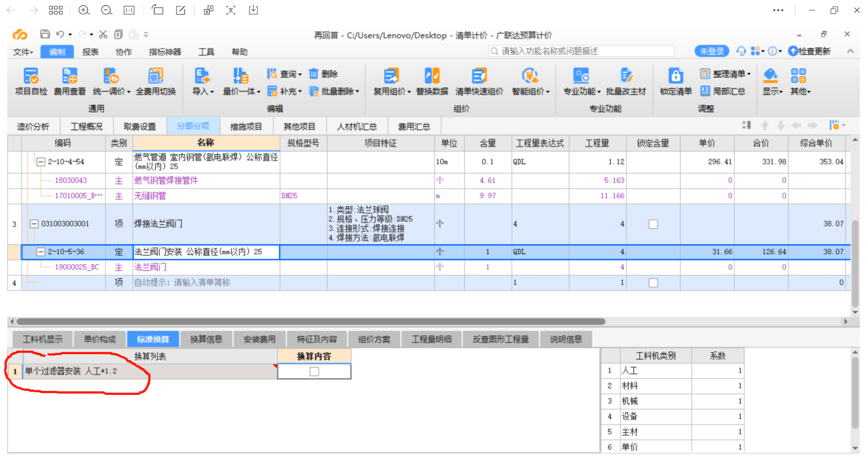Expand the 批量删除 dropdown arrow
This screenshot has height=456, width=868.
pos(357,91)
